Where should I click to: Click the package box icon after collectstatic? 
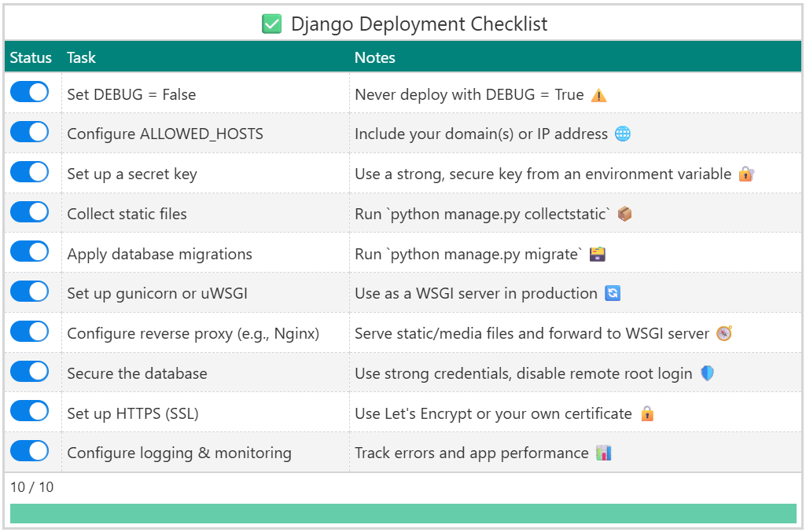(624, 214)
